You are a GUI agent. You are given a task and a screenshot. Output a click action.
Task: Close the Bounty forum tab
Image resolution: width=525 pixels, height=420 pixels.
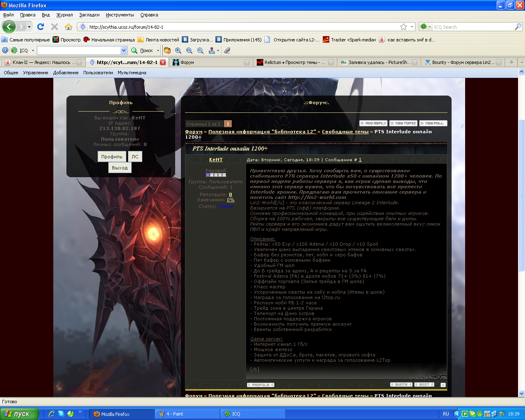coord(499,62)
